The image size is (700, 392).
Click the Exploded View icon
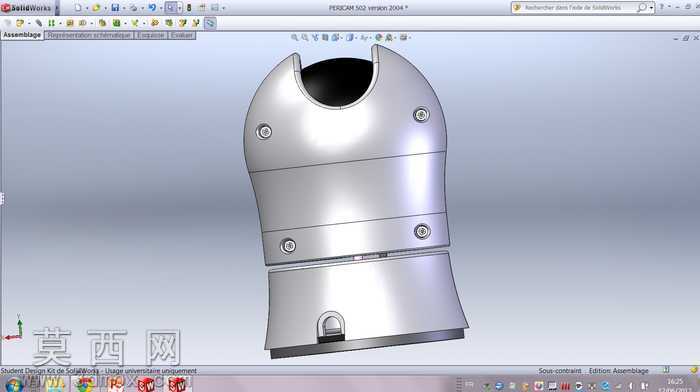click(x=182, y=23)
